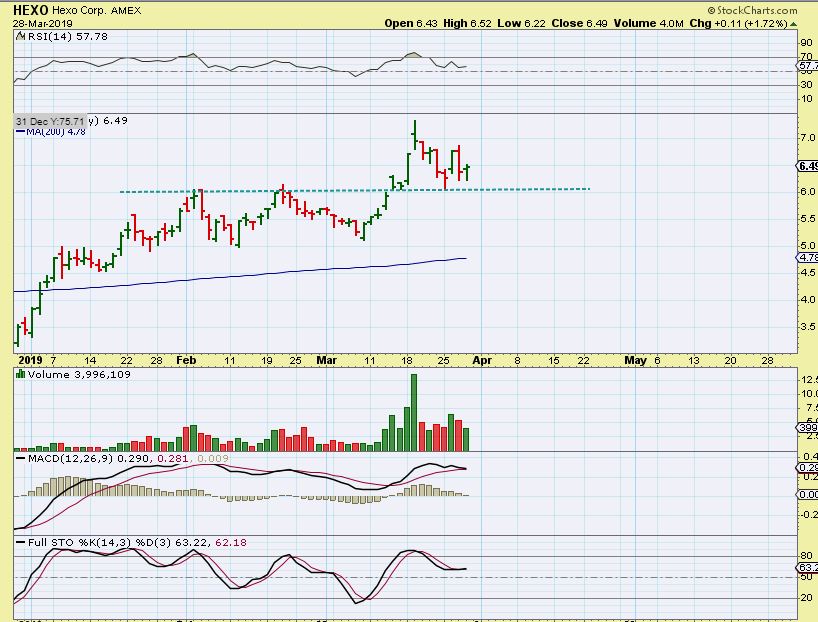Click the tallest green volume bar
Screen dimensions: 818x622
pyautogui.click(x=414, y=412)
